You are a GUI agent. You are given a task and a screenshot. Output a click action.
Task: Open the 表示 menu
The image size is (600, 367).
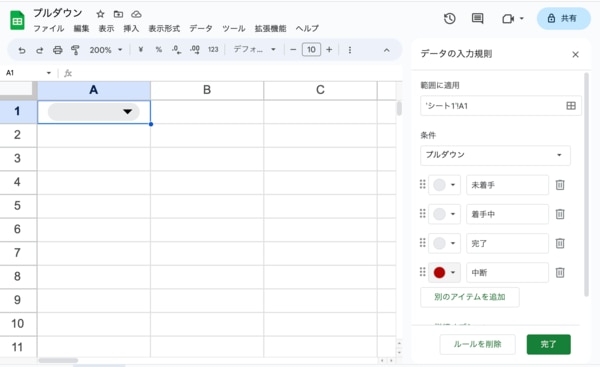click(x=106, y=29)
